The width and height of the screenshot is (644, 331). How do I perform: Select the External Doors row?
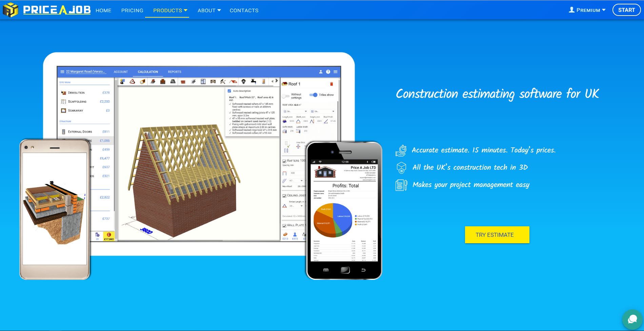85,132
